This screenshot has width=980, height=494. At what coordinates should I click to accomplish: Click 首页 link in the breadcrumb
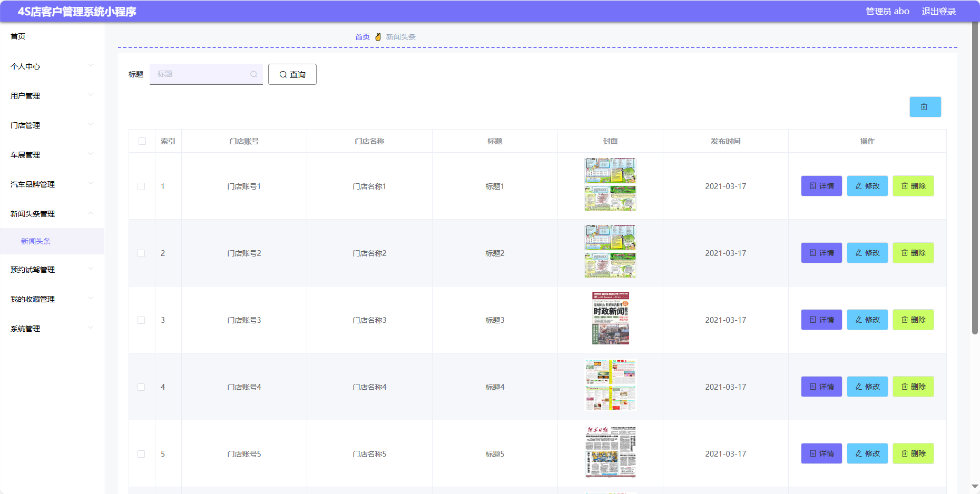(x=362, y=37)
